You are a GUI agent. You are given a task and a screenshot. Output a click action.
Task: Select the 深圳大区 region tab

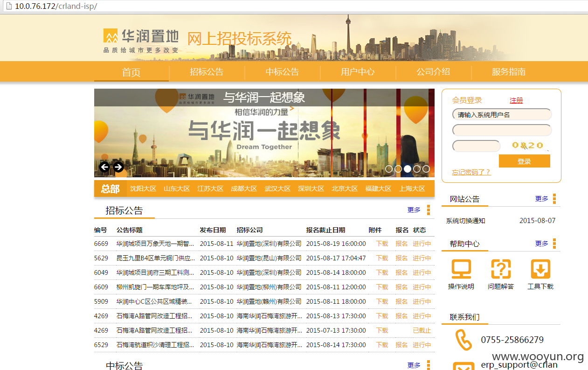tap(311, 188)
